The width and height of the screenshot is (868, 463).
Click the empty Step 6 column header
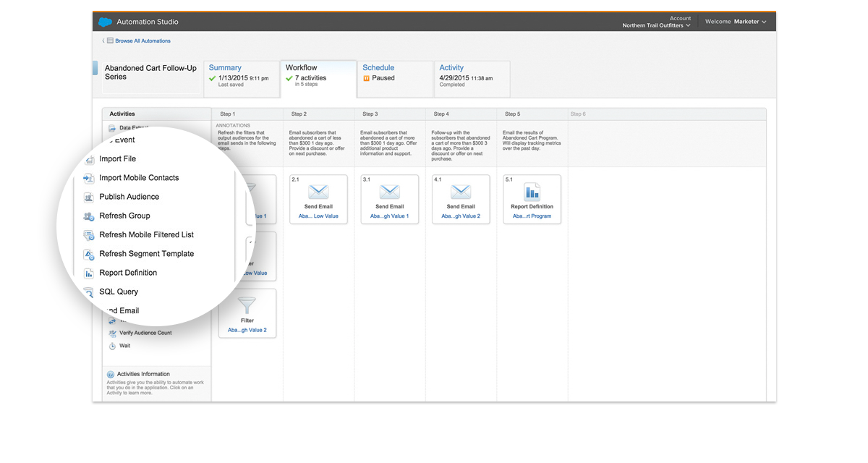click(578, 114)
